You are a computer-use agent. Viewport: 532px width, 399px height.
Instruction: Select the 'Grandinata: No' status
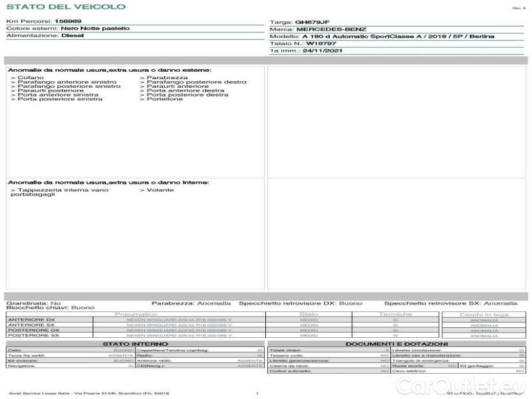[34, 303]
